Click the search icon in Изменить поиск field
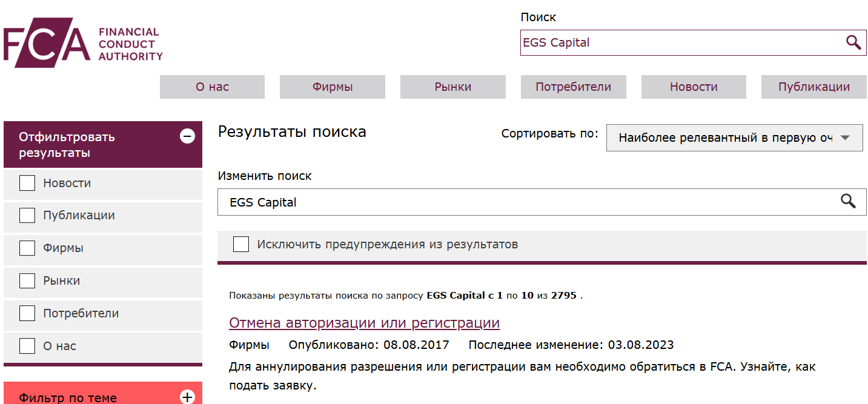Image resolution: width=868 pixels, height=404 pixels. click(849, 202)
